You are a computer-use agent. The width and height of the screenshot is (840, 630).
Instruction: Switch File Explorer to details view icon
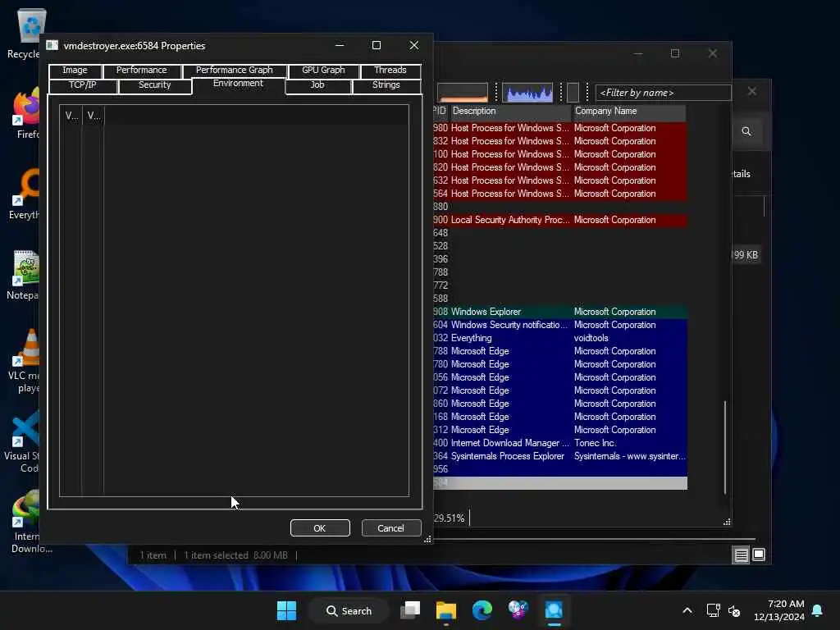[741, 555]
